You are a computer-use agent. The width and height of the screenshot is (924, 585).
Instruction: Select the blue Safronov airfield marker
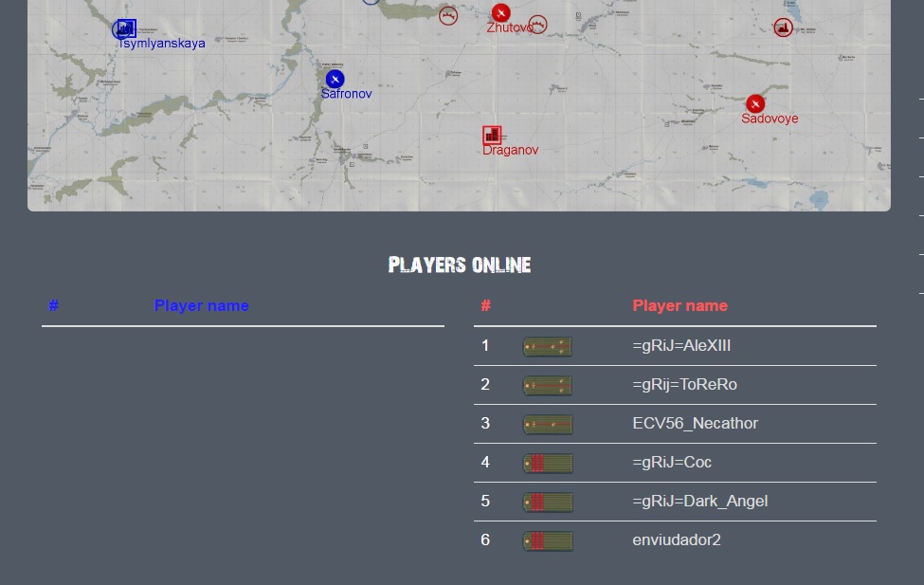pos(335,79)
